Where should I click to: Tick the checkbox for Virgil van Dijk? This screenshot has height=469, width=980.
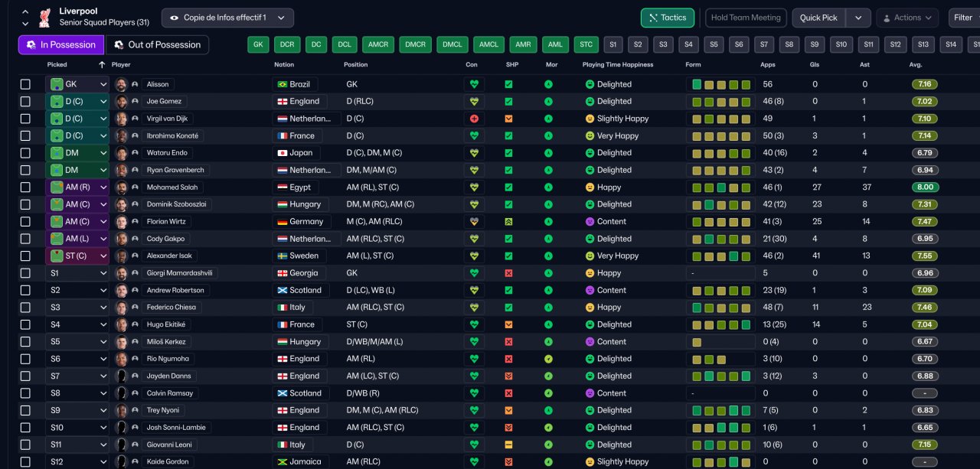coord(25,119)
